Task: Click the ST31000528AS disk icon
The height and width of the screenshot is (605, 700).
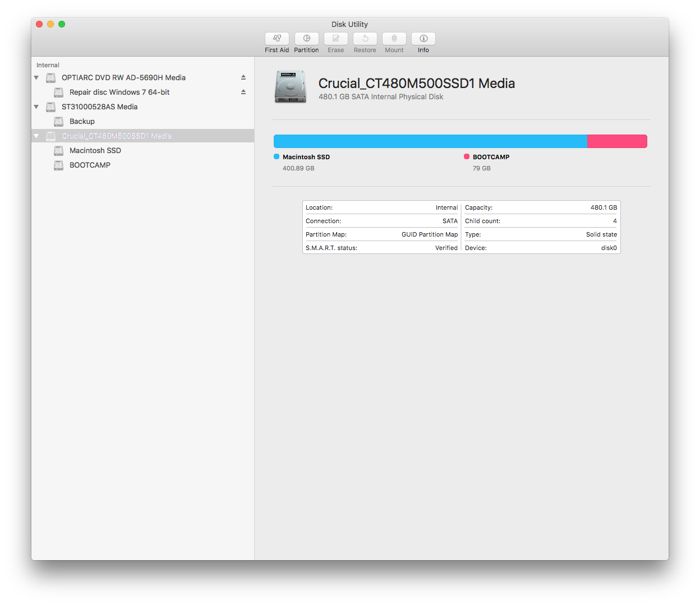Action: pyautogui.click(x=50, y=107)
